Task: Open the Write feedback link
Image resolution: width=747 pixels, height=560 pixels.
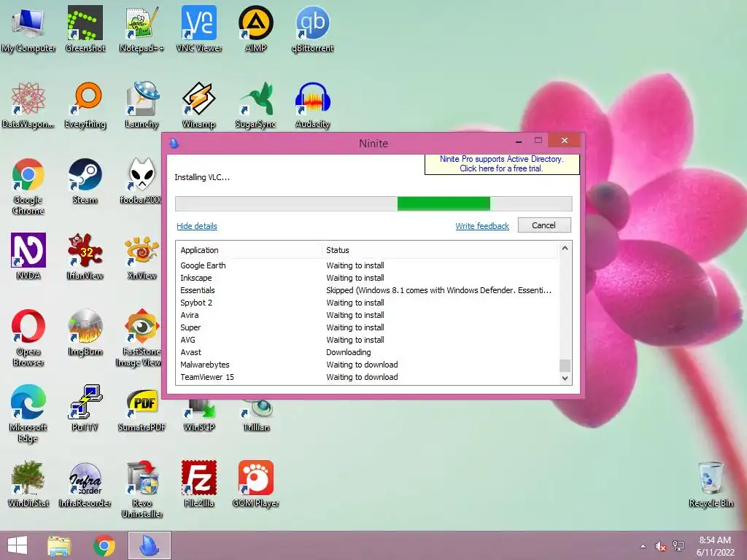Action: pyautogui.click(x=482, y=226)
